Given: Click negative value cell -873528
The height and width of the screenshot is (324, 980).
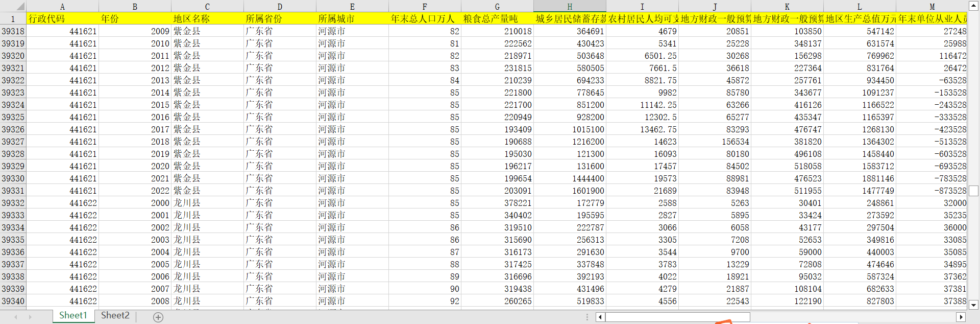Looking at the screenshot, I should click(x=932, y=191).
